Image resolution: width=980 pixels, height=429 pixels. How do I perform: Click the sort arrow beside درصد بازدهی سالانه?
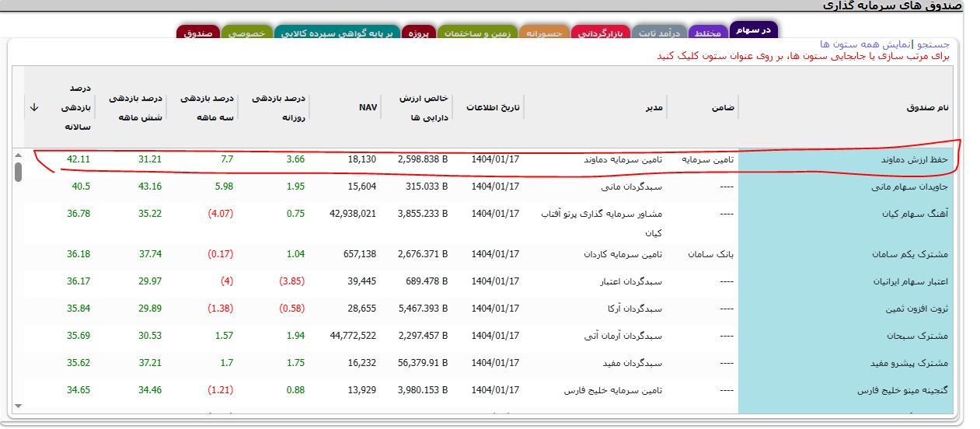tap(34, 107)
